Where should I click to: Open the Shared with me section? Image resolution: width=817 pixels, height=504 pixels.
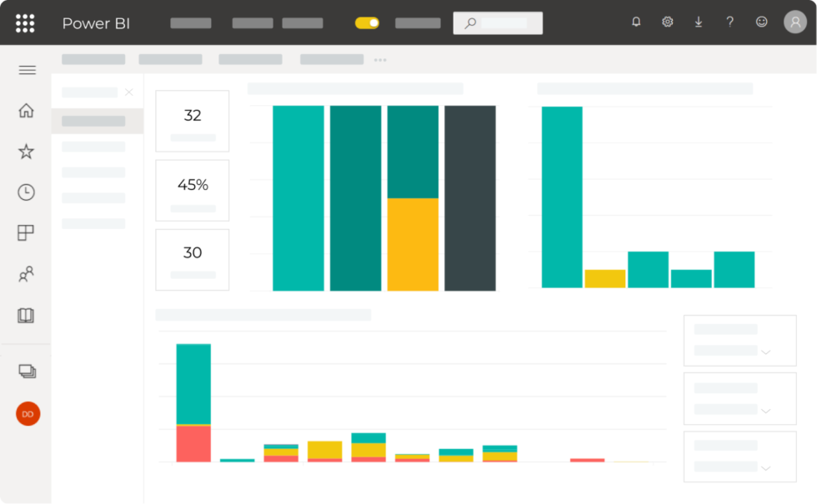click(26, 274)
